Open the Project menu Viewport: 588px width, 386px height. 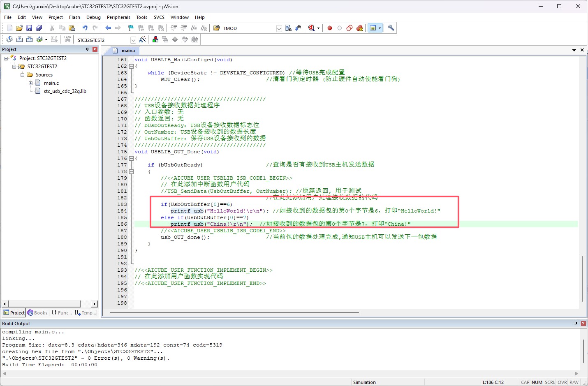click(56, 17)
